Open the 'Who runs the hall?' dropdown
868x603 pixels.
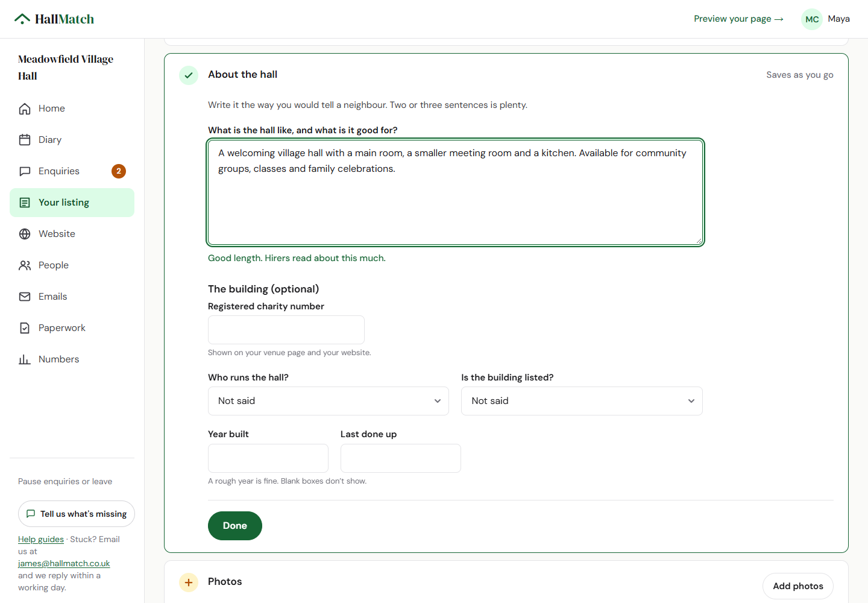329,401
